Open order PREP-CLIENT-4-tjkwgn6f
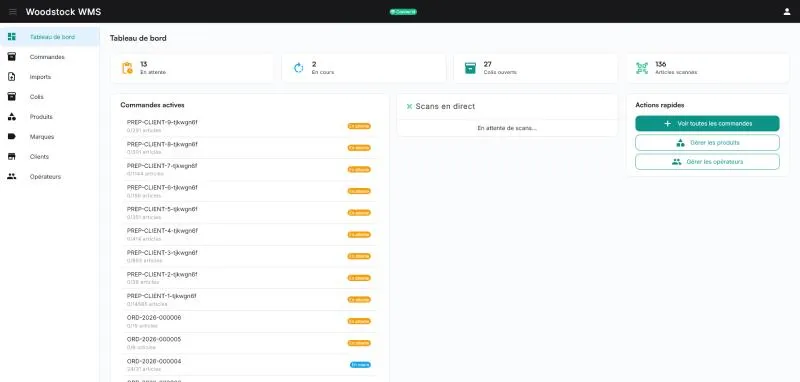 point(249,235)
